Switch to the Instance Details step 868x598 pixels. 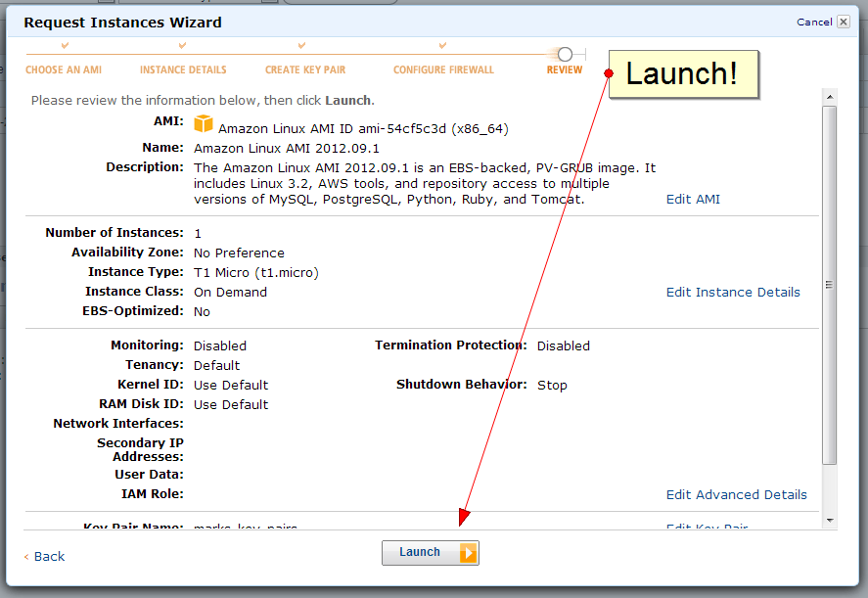(183, 69)
